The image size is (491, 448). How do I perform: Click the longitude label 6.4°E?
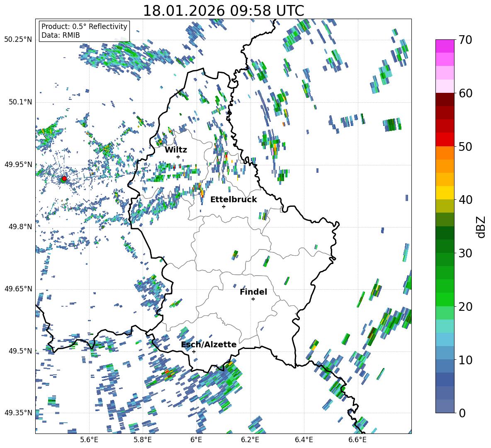pyautogui.click(x=304, y=440)
